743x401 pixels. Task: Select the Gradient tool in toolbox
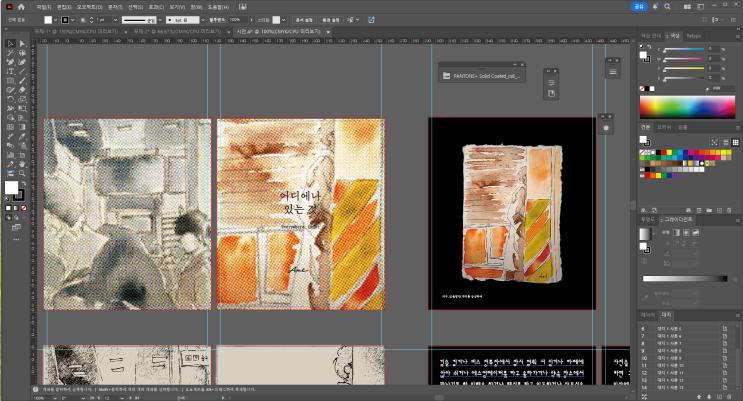point(22,127)
